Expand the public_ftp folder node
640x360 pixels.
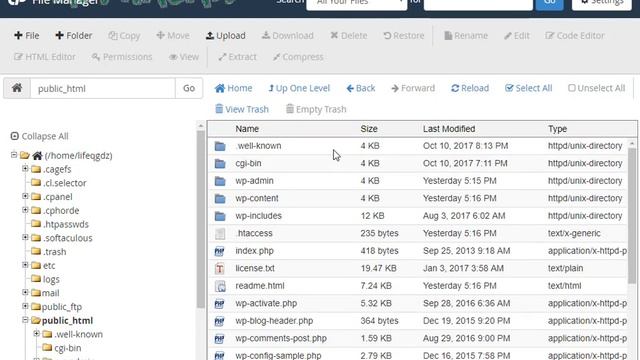click(x=25, y=306)
